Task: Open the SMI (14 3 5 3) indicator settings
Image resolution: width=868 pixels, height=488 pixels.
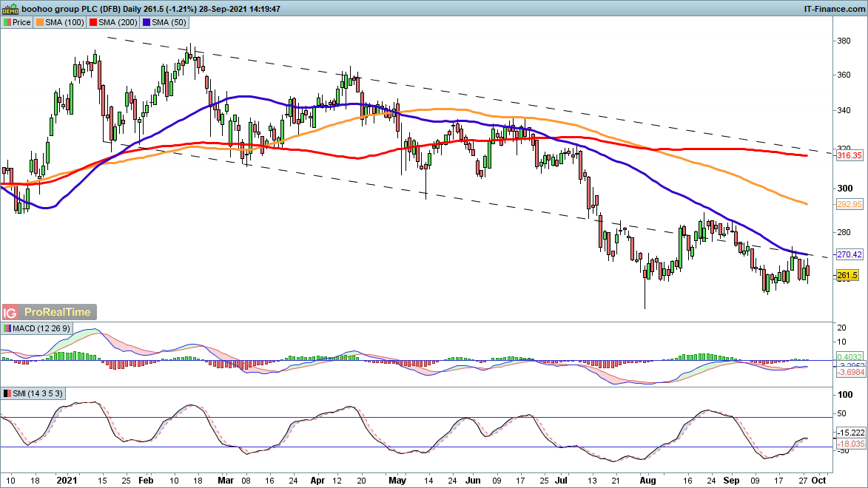Action: (x=38, y=394)
